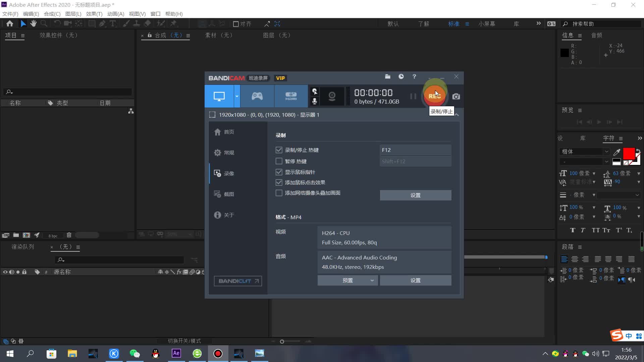Image resolution: width=644 pixels, height=362 pixels.
Task: Switch Bandicam to HDMI device recording mode
Action: click(x=290, y=96)
